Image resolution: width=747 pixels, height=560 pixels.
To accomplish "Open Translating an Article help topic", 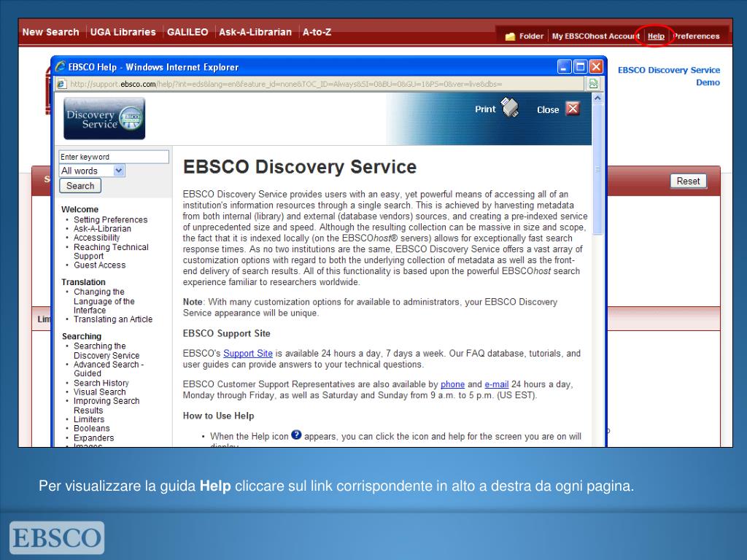I will coord(113,319).
